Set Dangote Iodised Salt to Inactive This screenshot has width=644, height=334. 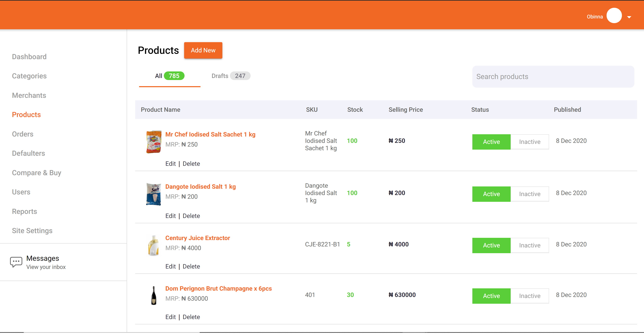click(529, 194)
